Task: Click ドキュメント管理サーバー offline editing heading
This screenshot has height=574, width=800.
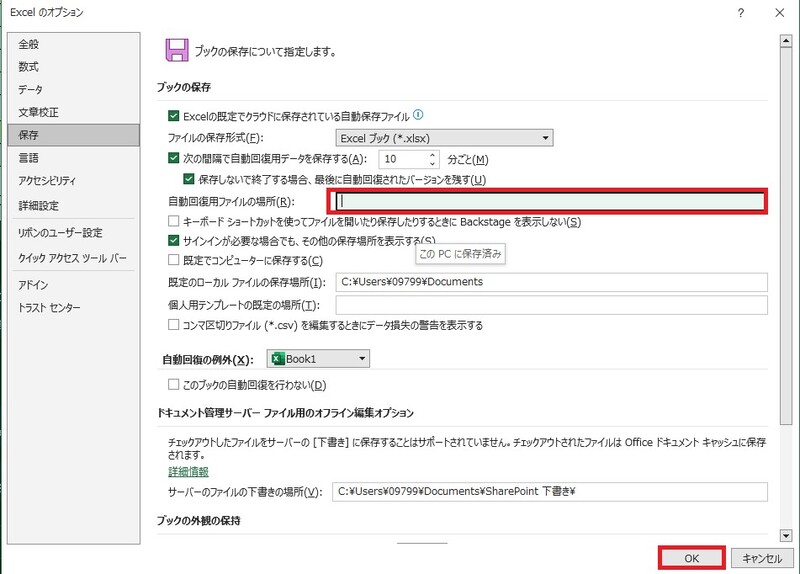Action: point(285,413)
